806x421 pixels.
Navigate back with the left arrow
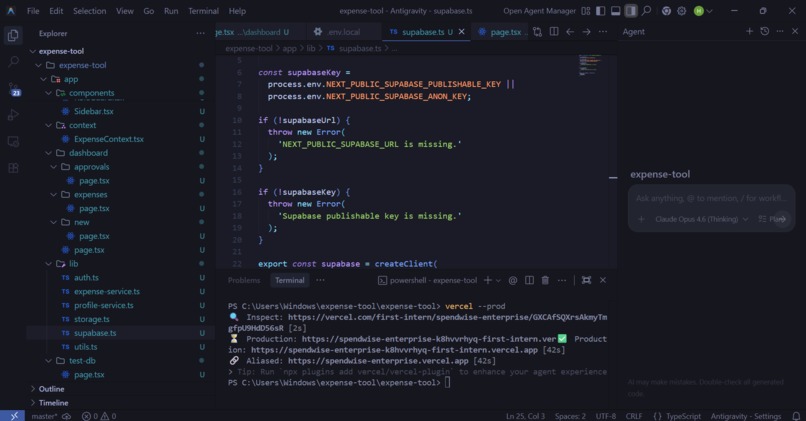click(570, 32)
